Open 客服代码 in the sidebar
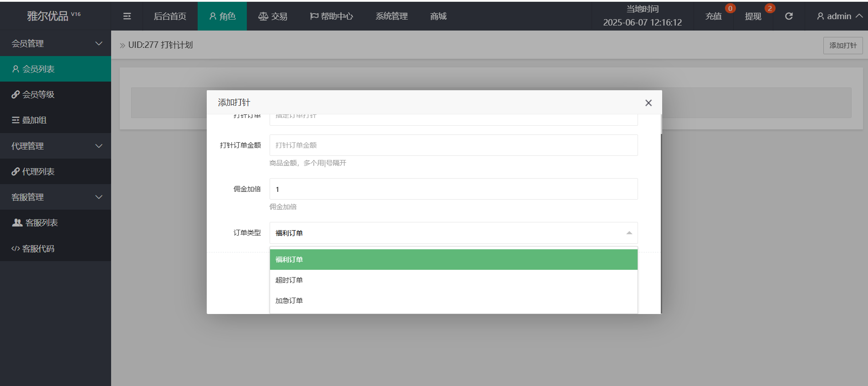This screenshot has height=386, width=868. click(38, 249)
